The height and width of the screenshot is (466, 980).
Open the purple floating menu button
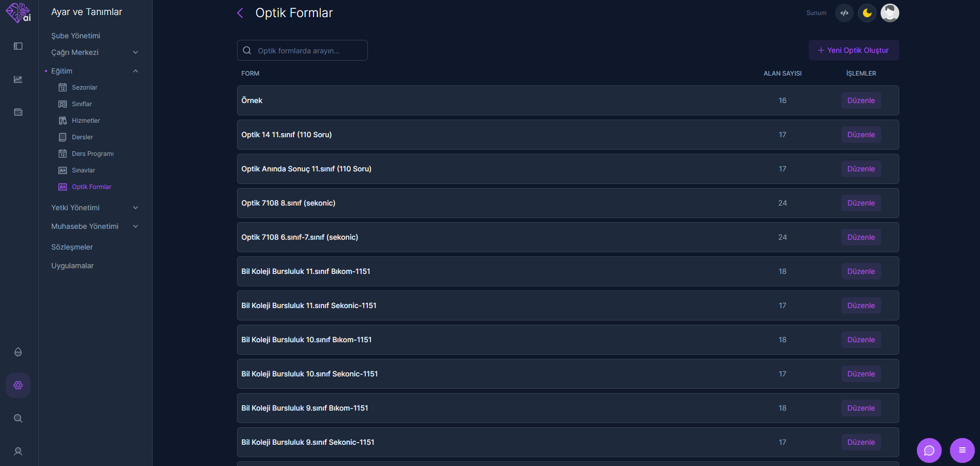click(x=962, y=450)
